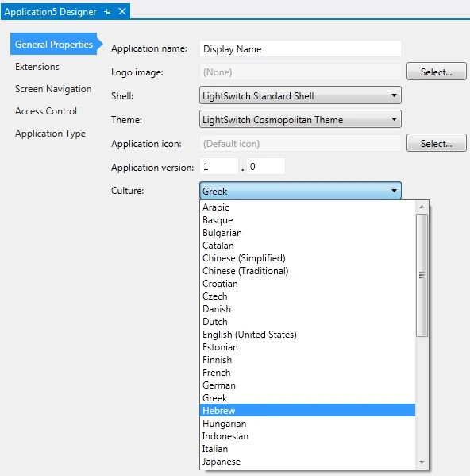Click Select button for Logo image

tap(436, 72)
